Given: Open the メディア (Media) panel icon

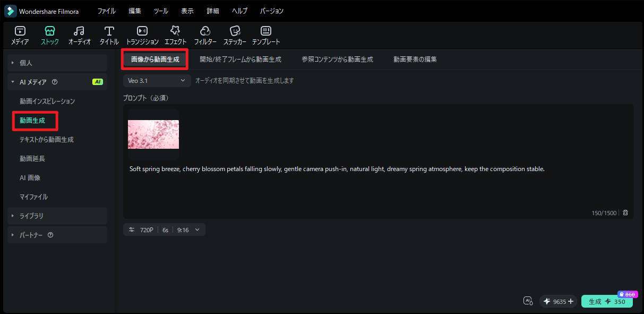Looking at the screenshot, I should (20, 35).
